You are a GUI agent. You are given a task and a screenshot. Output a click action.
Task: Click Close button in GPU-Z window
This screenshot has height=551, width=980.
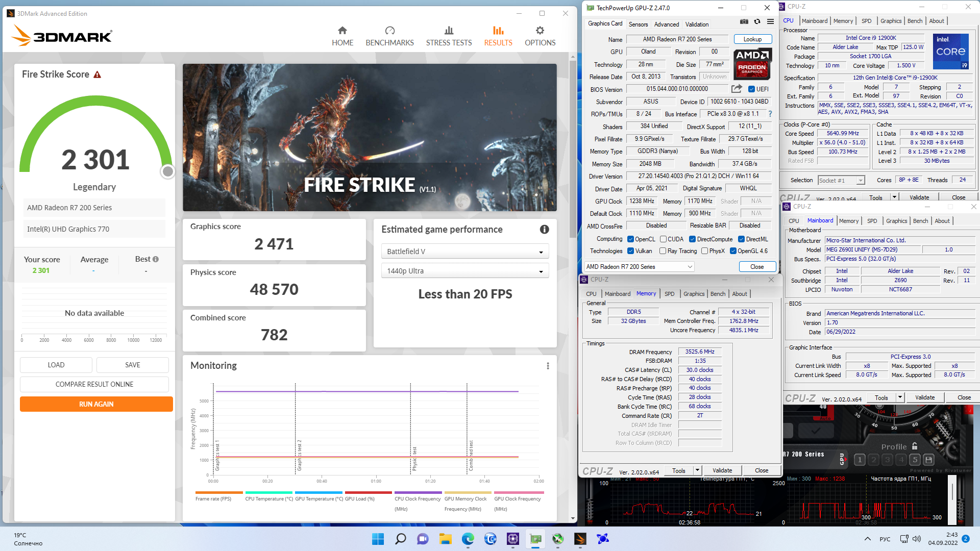757,267
